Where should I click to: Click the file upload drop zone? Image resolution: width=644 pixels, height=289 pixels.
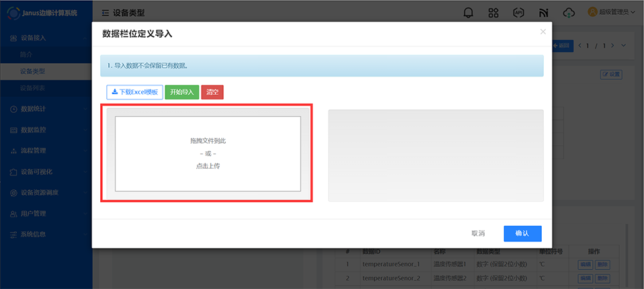click(207, 153)
